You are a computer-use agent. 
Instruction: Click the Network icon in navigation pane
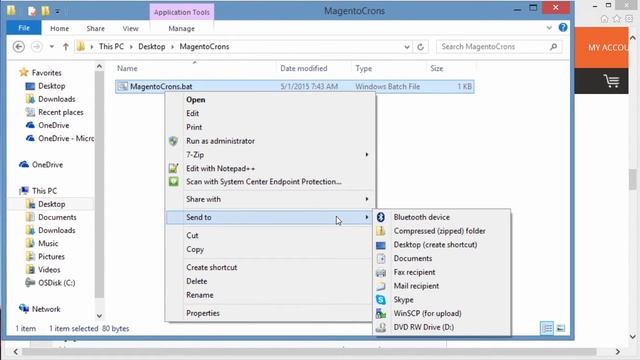24,309
